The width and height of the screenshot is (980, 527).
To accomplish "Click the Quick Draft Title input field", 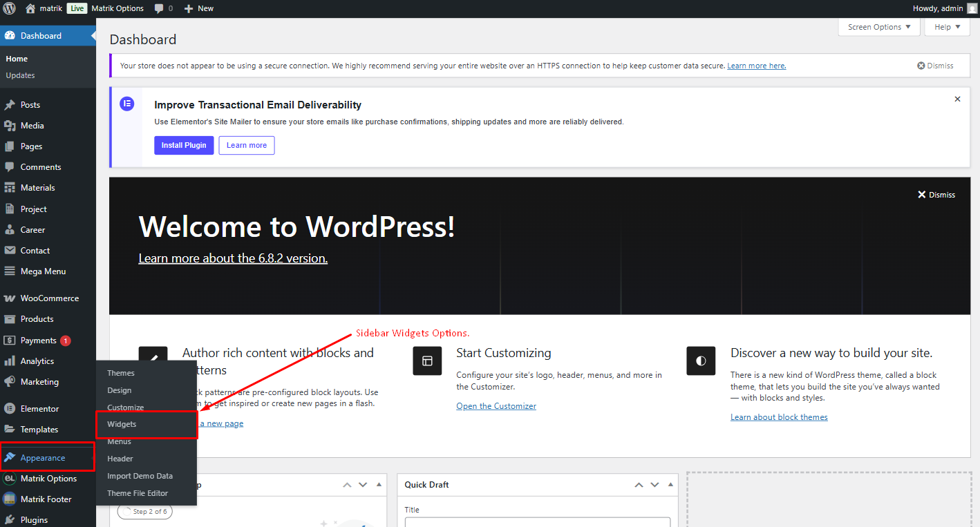I will coord(538,522).
